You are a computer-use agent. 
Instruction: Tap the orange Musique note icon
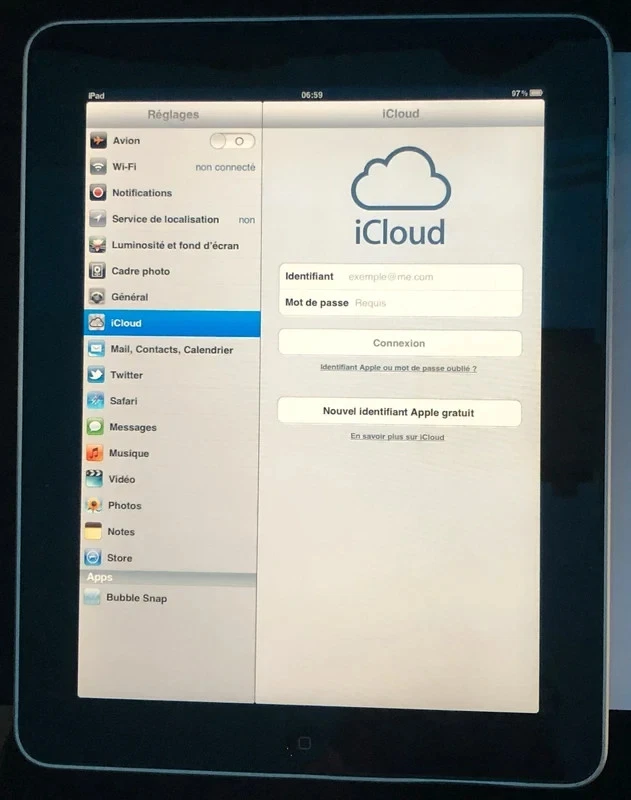tap(94, 453)
